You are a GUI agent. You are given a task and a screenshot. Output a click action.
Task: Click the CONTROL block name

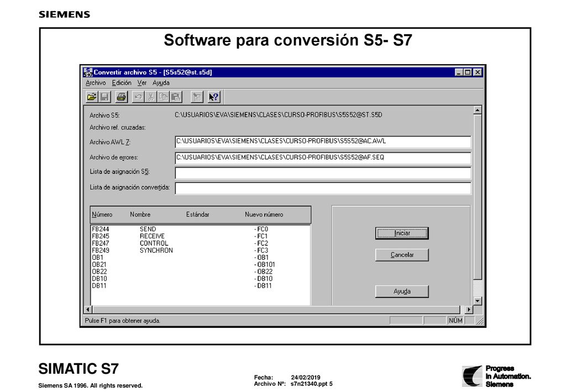(x=154, y=243)
